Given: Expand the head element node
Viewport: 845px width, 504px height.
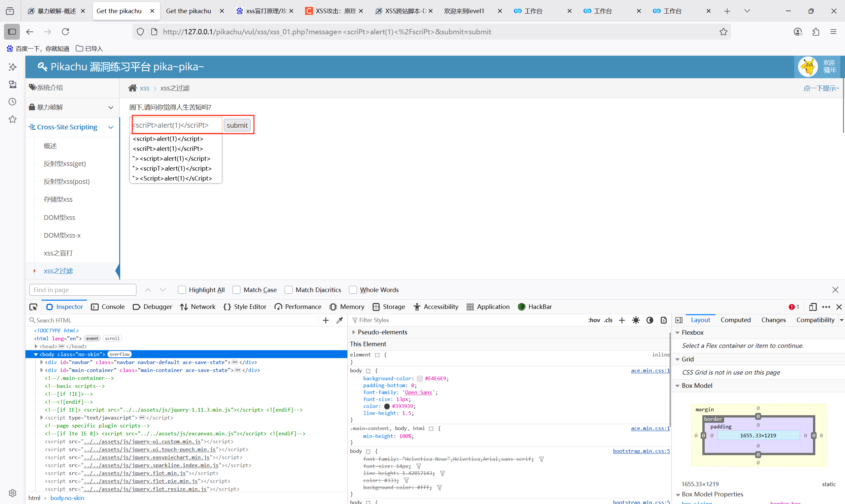Looking at the screenshot, I should 36,347.
